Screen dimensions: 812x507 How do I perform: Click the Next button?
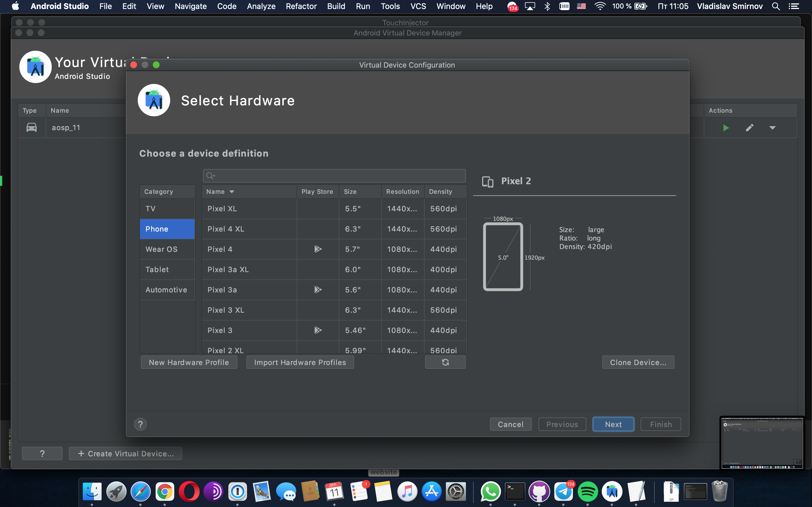coord(613,424)
